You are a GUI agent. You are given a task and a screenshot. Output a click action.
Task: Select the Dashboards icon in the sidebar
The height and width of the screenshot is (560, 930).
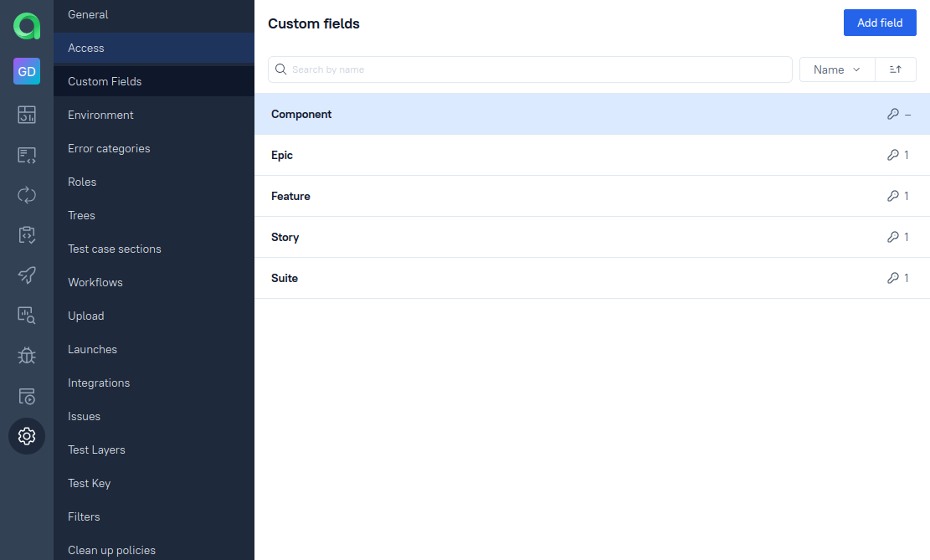(x=26, y=115)
